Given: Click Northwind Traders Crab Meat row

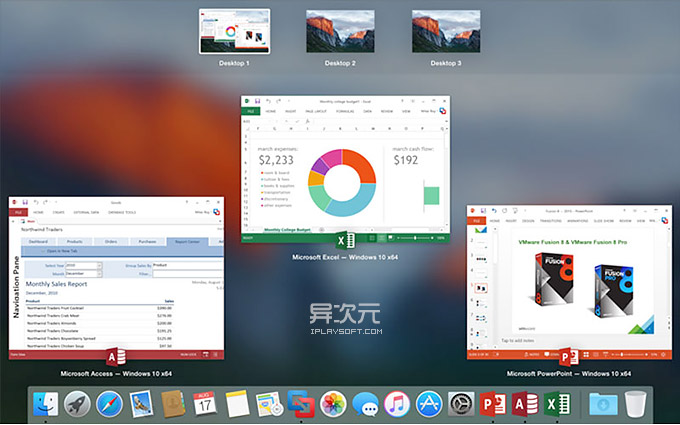Looking at the screenshot, I should 100,316.
